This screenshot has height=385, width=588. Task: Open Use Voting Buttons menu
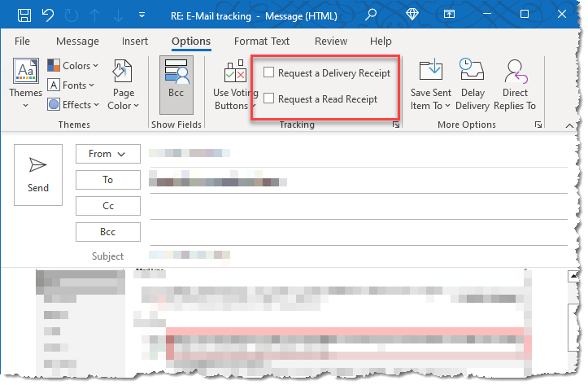point(235,85)
